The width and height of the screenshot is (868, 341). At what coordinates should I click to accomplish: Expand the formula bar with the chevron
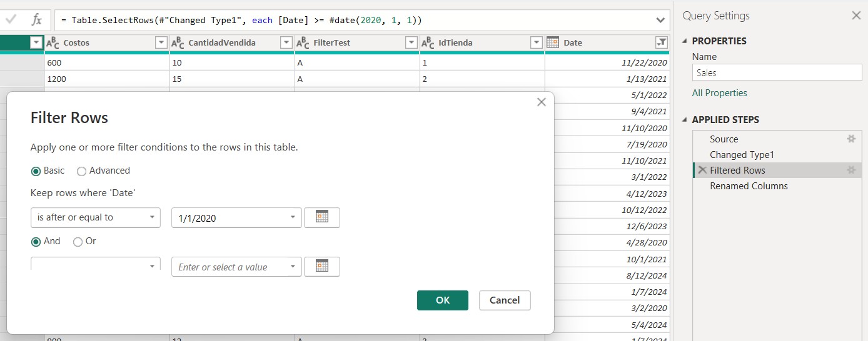click(660, 20)
